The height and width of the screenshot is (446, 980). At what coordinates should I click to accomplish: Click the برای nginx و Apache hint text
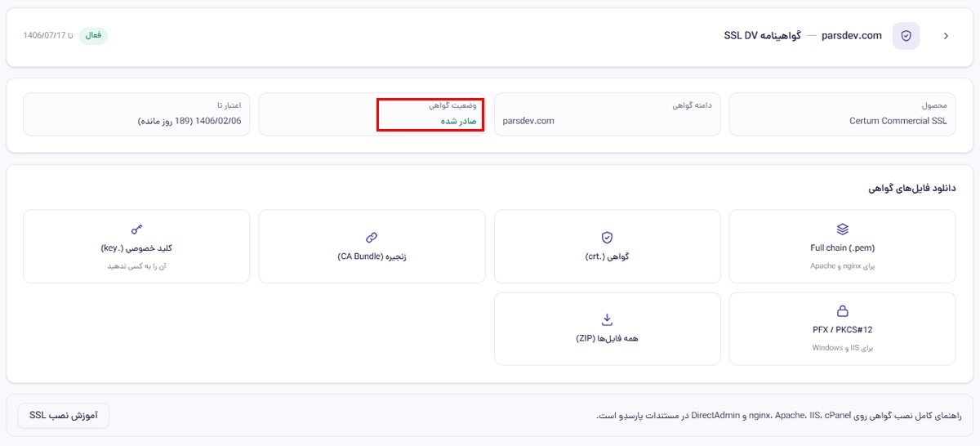point(842,265)
